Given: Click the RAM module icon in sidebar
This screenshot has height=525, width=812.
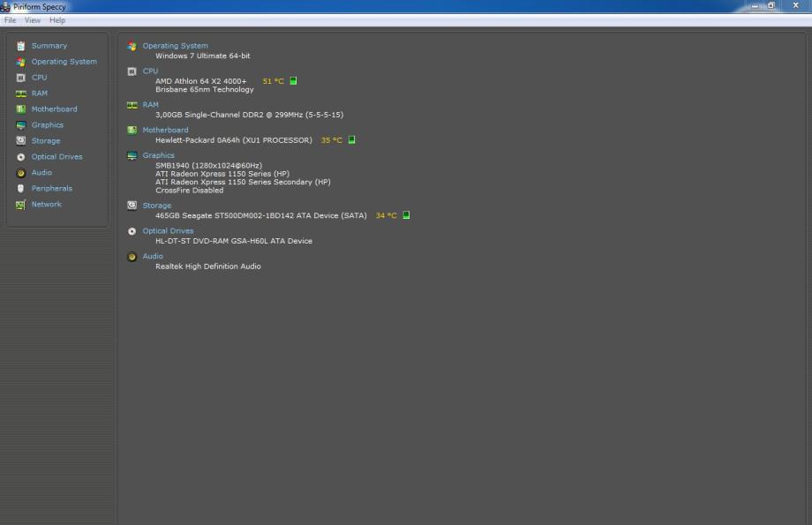Looking at the screenshot, I should pos(20,94).
